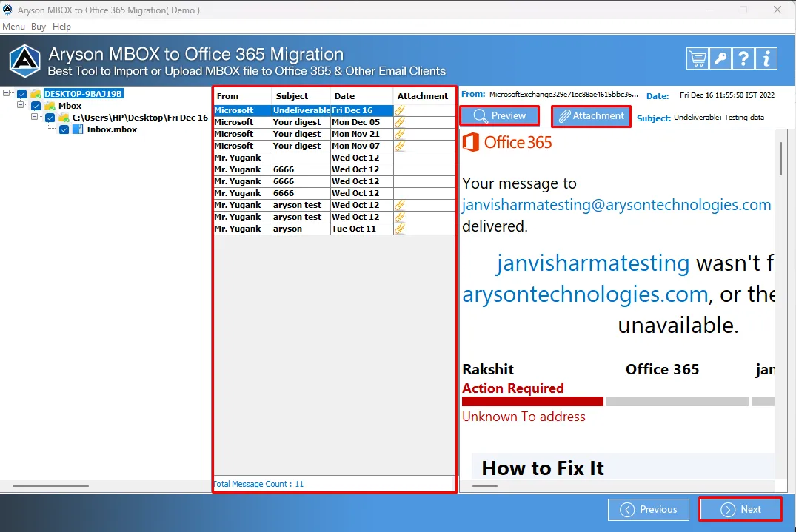Select Your digest email dated Mon Dec 05

point(335,122)
